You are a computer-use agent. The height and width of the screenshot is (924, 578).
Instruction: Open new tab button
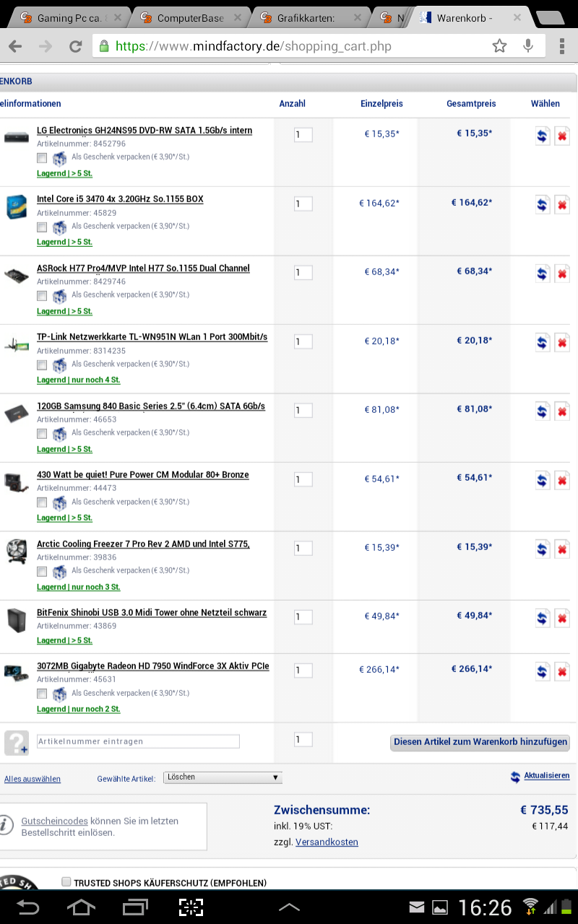[551, 18]
